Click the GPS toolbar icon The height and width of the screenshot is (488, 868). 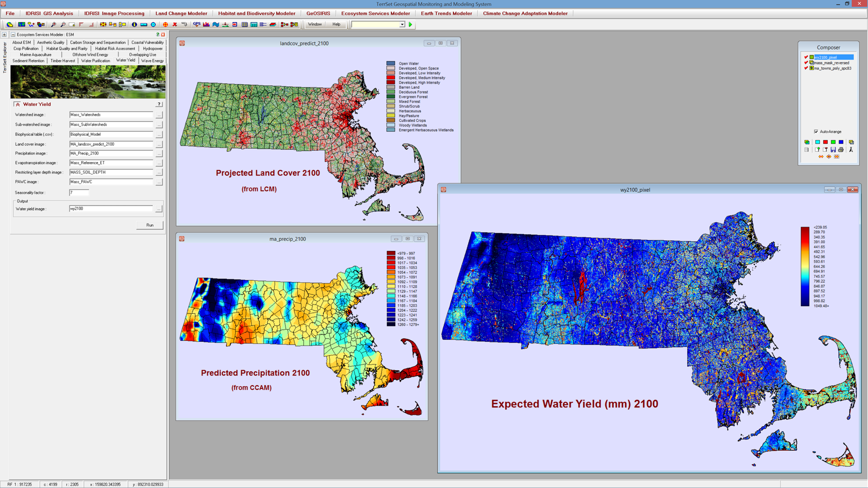click(196, 24)
